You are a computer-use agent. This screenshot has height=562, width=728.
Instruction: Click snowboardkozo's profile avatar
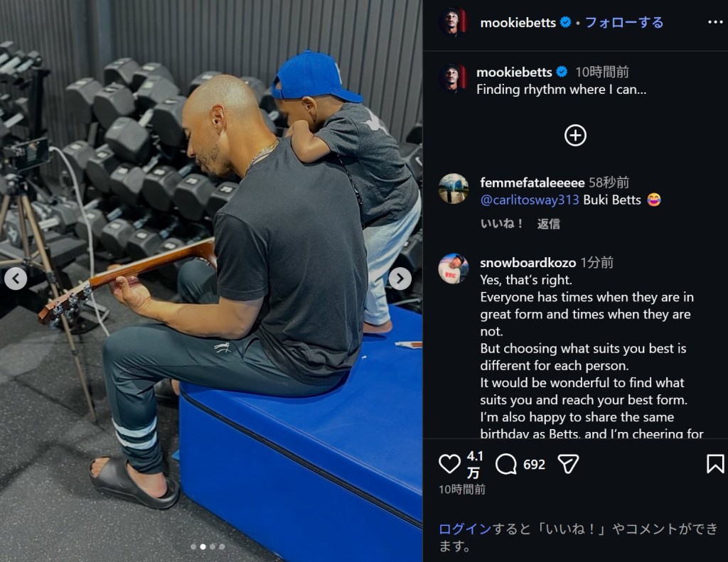tap(453, 269)
